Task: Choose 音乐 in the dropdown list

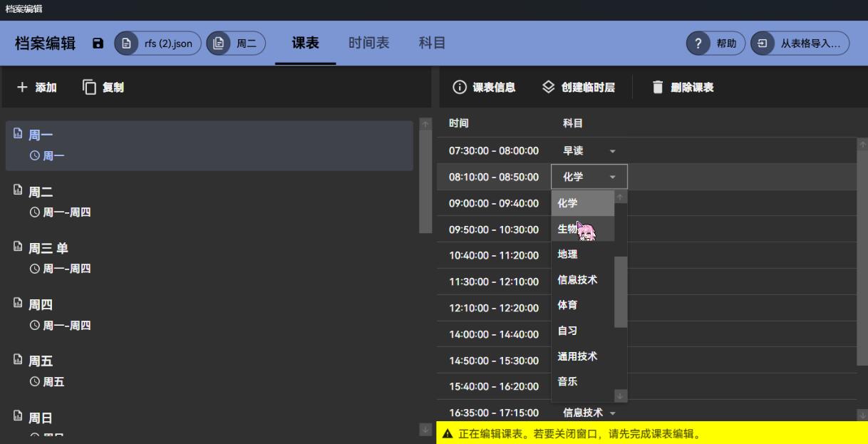Action: coord(583,382)
